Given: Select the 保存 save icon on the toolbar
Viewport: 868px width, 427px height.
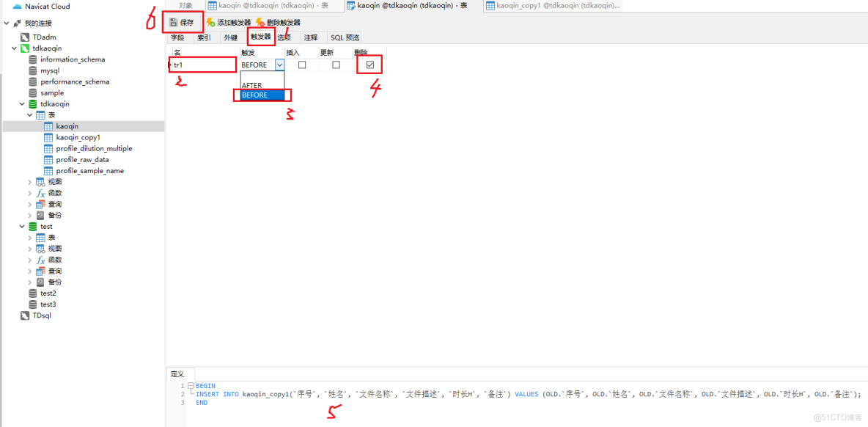Looking at the screenshot, I should point(181,22).
